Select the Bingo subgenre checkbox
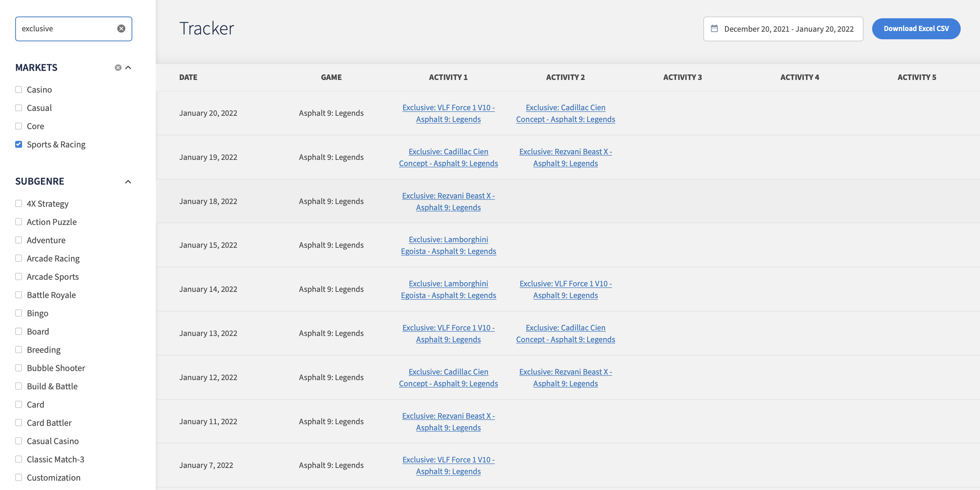Image resolution: width=980 pixels, height=490 pixels. click(19, 313)
